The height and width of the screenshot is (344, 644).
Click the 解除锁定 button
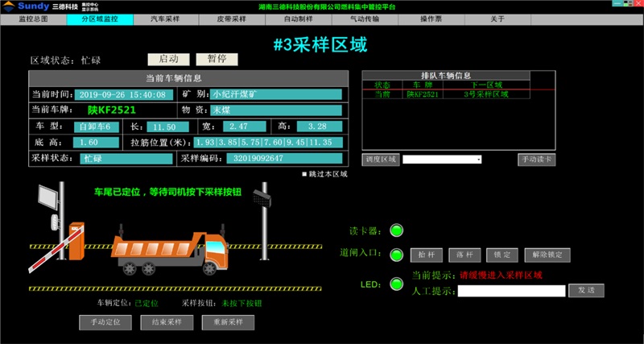click(547, 255)
